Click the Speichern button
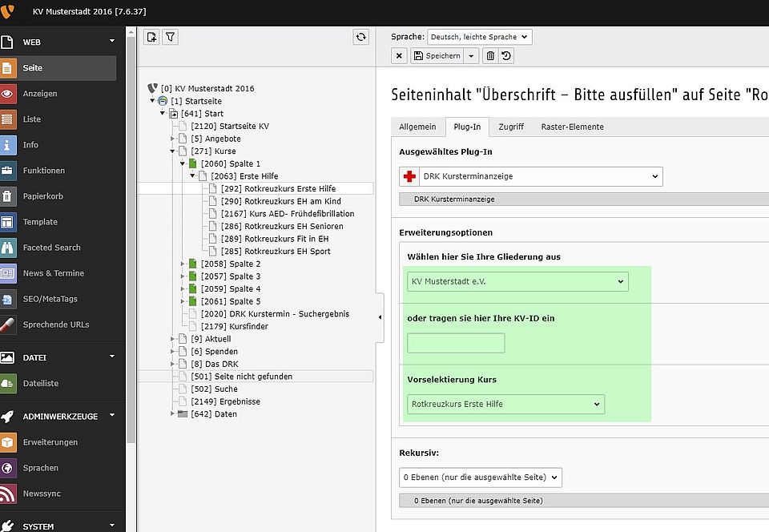 [x=437, y=55]
